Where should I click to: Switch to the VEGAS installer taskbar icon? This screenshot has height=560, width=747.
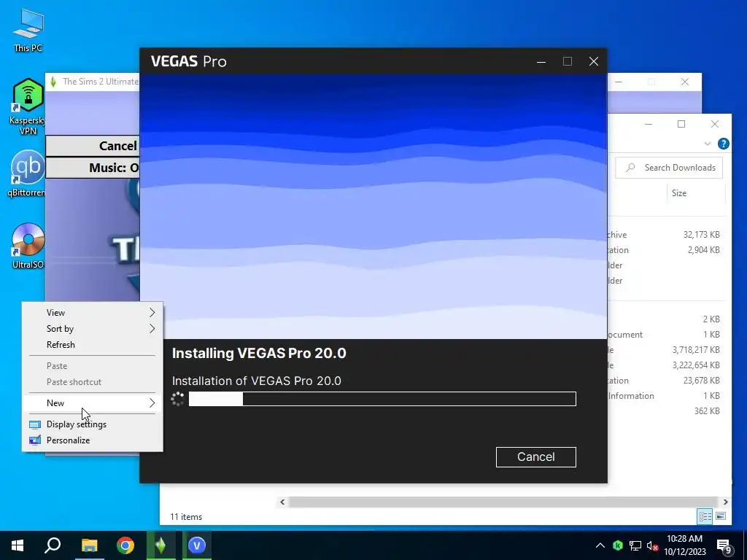197,545
